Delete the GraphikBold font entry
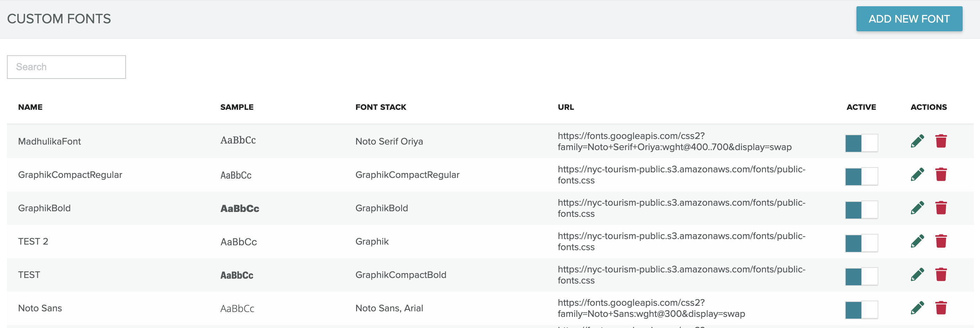 click(941, 208)
